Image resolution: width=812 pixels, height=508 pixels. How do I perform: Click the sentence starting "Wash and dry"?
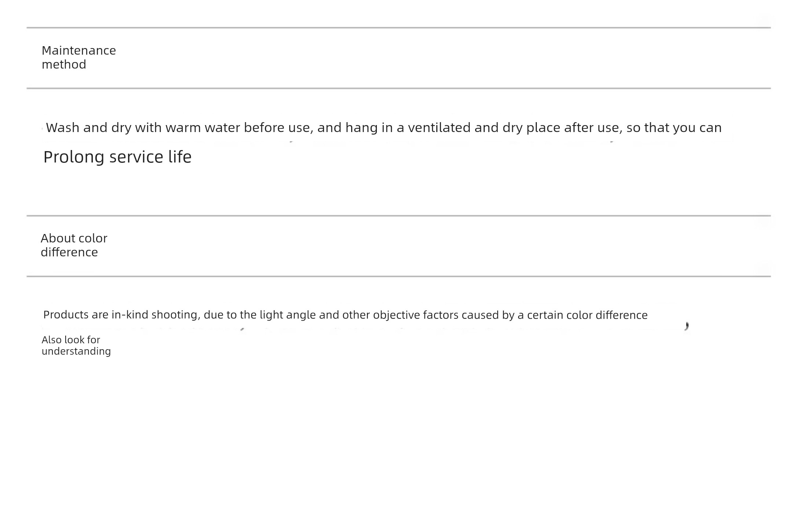tap(384, 128)
